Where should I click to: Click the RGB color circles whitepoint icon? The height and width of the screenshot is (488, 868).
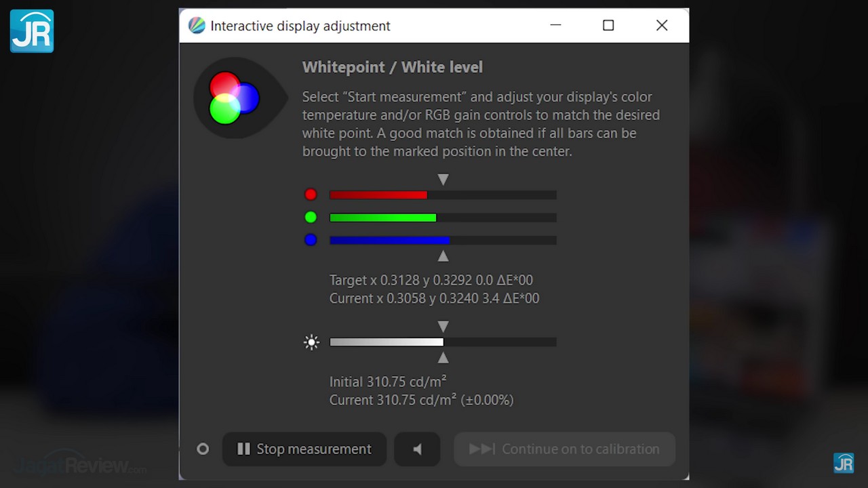point(234,98)
